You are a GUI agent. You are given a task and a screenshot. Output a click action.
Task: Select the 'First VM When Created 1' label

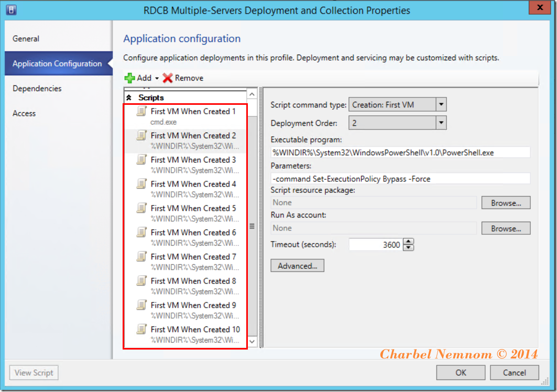tap(193, 111)
